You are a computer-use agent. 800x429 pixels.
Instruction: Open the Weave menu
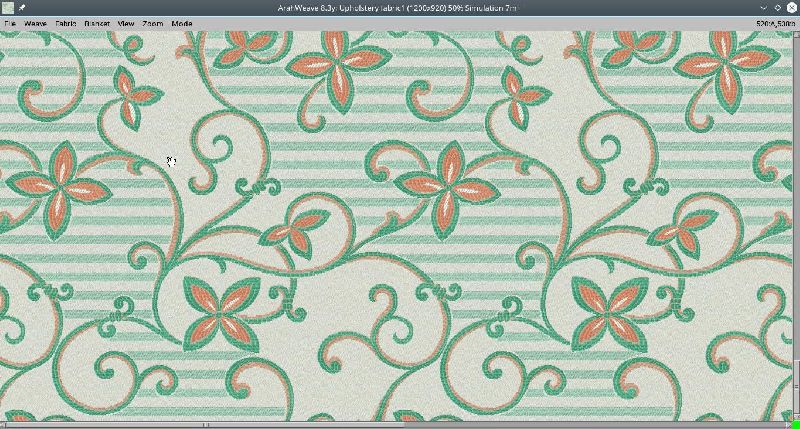point(35,23)
